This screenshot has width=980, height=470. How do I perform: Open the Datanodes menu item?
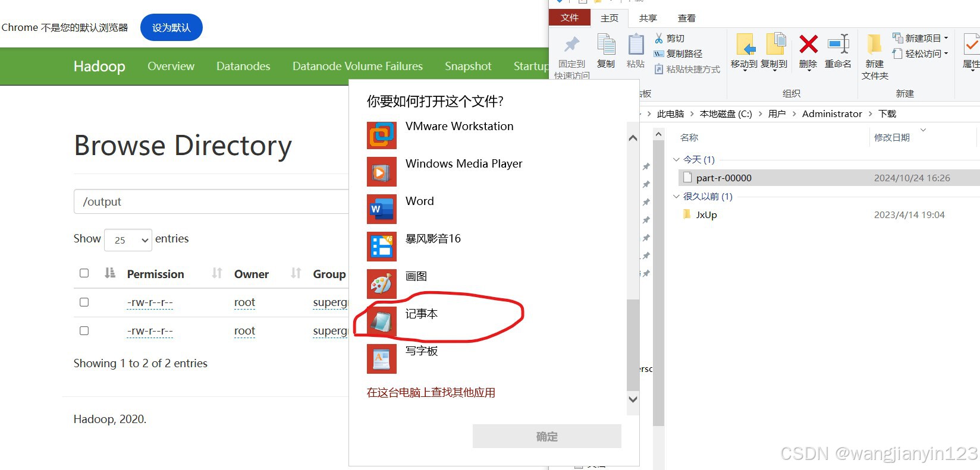tap(243, 66)
